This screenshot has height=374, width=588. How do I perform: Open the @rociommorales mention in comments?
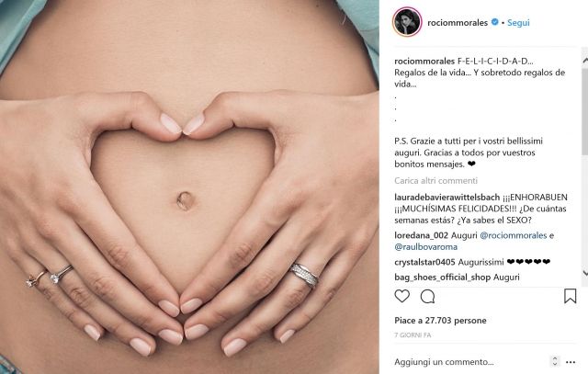click(x=513, y=235)
